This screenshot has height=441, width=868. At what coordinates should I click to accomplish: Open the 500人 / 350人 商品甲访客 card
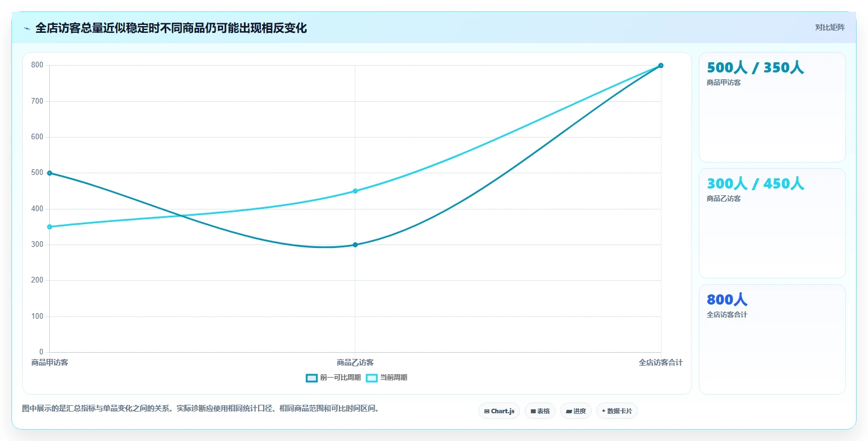pyautogui.click(x=772, y=108)
